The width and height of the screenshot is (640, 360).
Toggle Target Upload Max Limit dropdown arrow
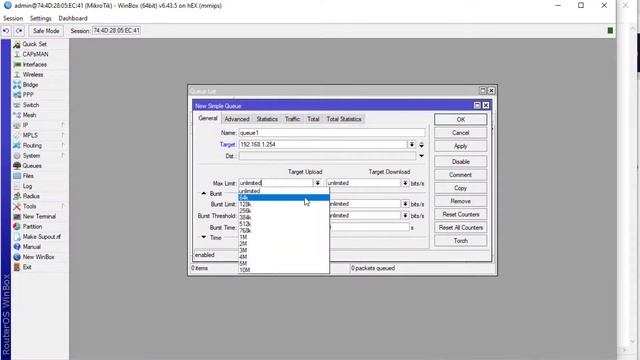click(318, 183)
